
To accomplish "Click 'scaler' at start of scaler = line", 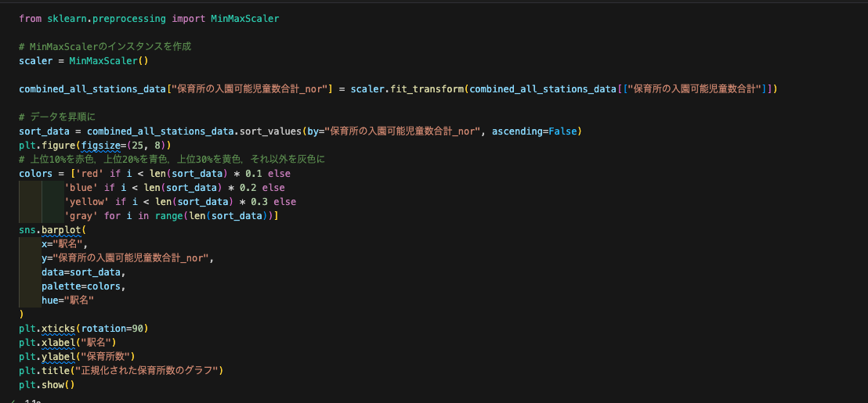I will tap(36, 61).
